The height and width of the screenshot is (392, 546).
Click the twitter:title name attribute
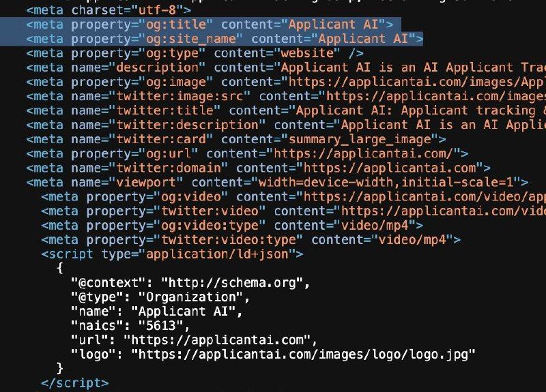(164, 110)
